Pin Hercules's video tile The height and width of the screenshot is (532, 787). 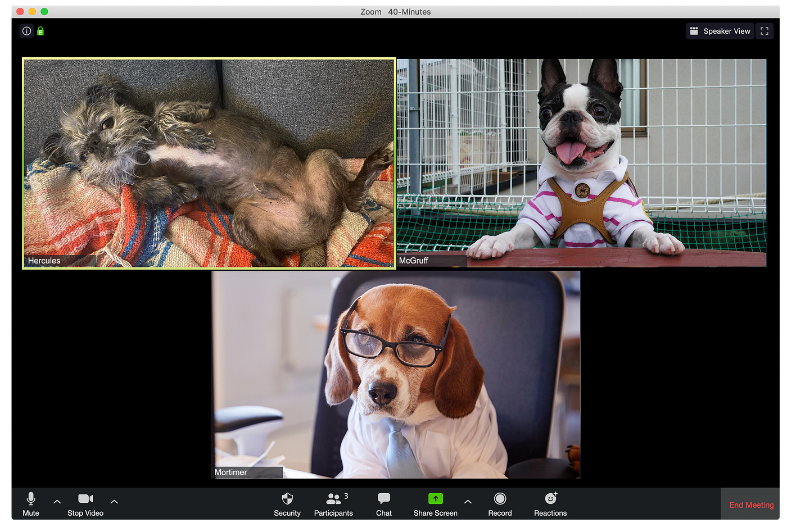209,163
